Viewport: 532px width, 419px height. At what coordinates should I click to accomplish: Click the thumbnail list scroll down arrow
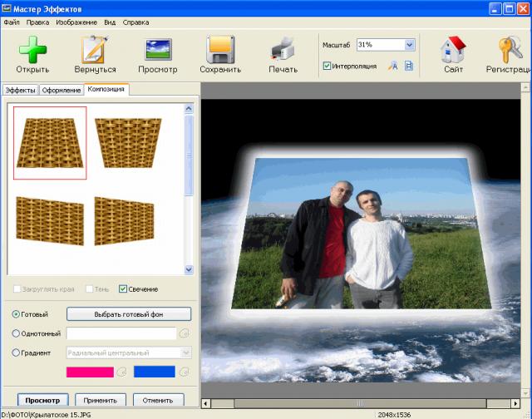189,269
